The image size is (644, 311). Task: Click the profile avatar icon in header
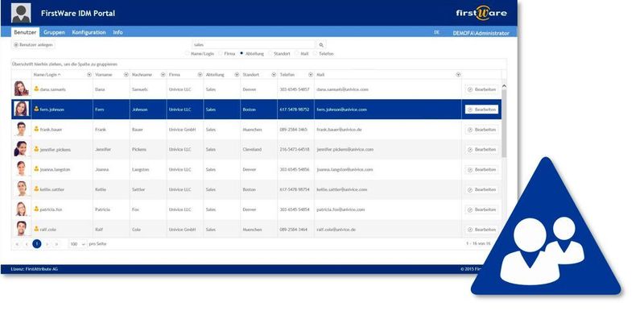click(x=21, y=13)
